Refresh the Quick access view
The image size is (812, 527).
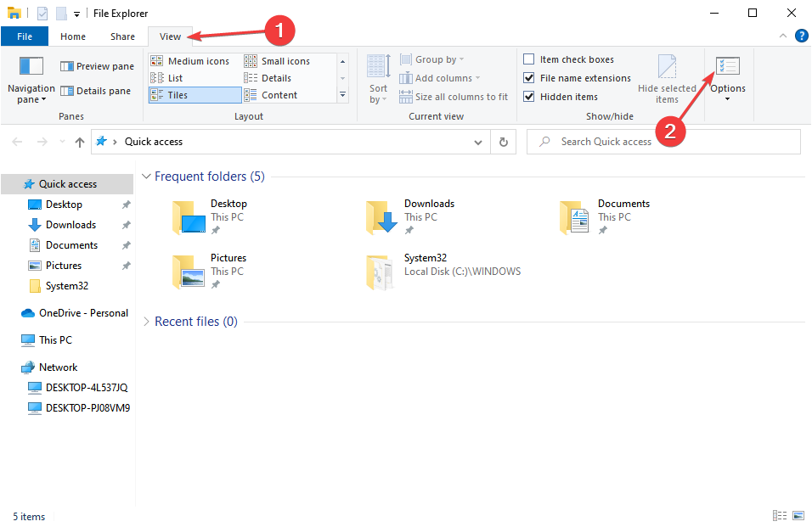[x=503, y=142]
